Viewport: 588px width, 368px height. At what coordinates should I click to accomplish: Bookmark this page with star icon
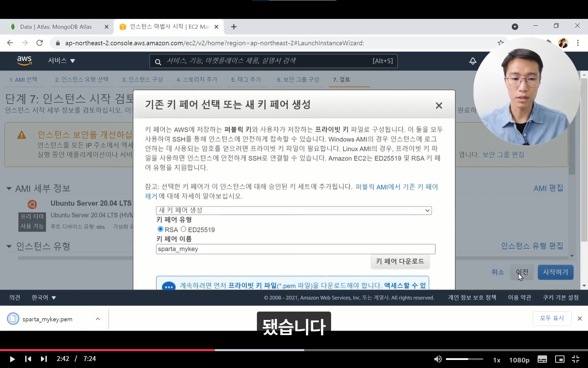pyautogui.click(x=500, y=43)
